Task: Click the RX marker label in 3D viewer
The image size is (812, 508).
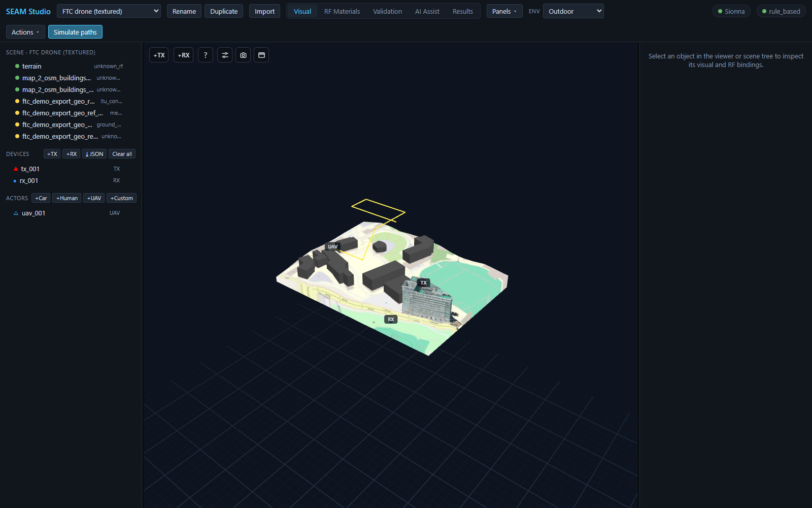Action: click(x=391, y=319)
